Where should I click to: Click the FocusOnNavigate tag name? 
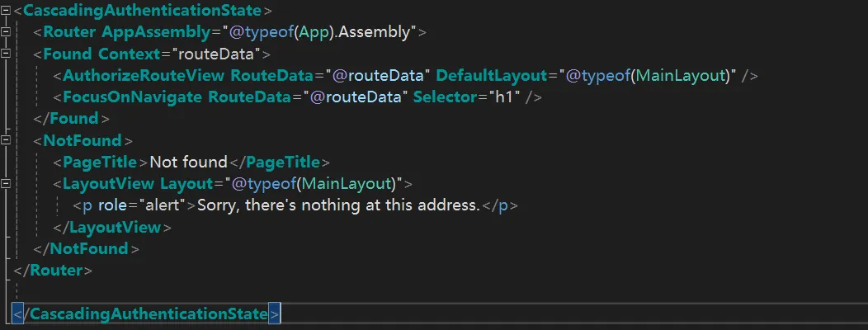point(131,97)
